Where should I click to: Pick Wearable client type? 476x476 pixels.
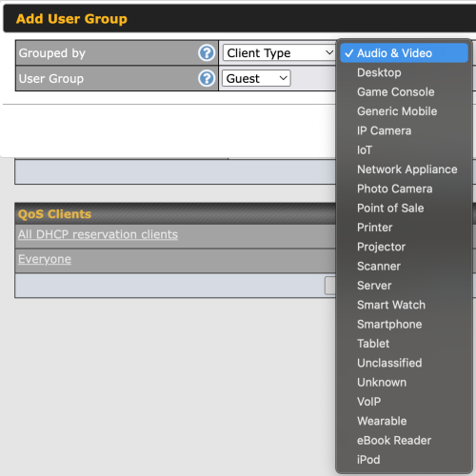(404, 421)
